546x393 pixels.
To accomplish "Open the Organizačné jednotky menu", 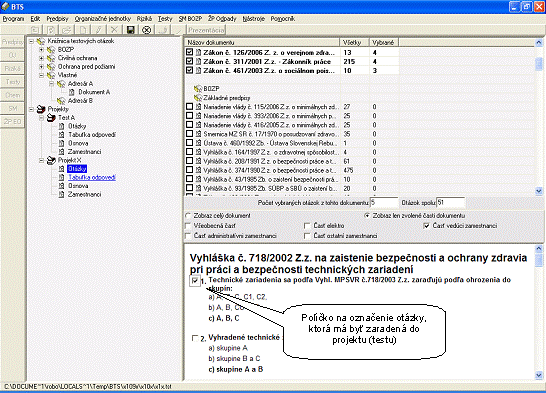I will coord(102,19).
